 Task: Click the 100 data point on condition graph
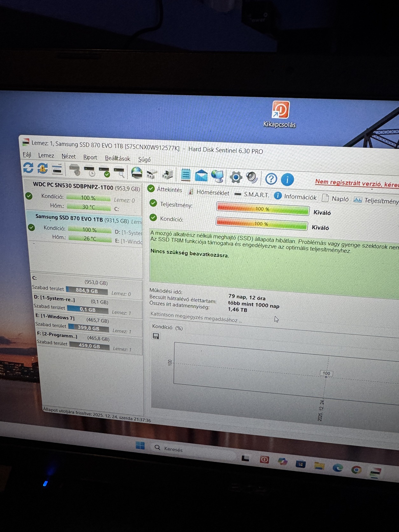326,373
